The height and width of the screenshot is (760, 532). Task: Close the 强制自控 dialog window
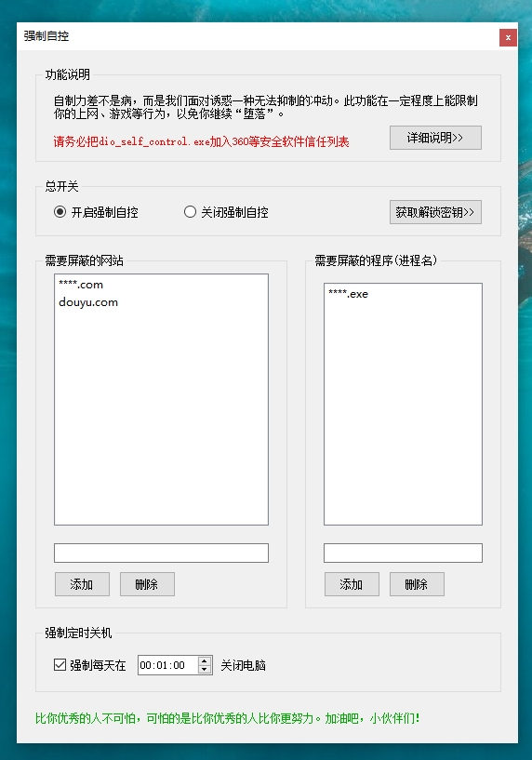coord(508,38)
